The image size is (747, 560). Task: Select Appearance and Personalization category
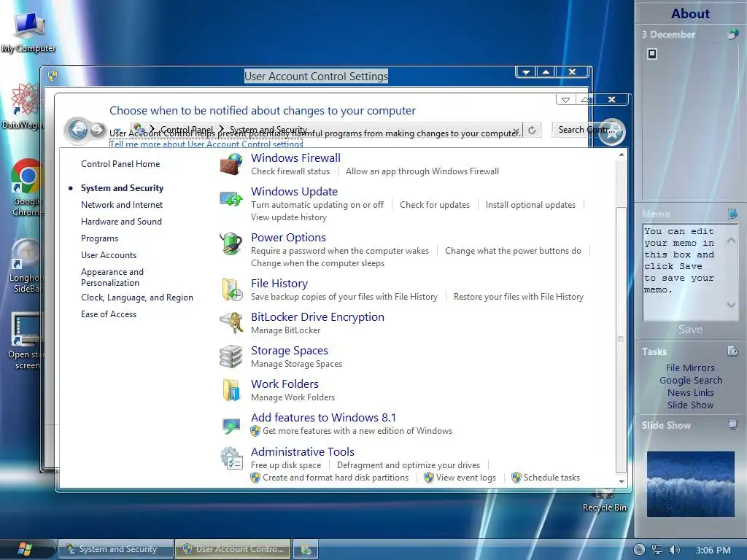tap(112, 277)
